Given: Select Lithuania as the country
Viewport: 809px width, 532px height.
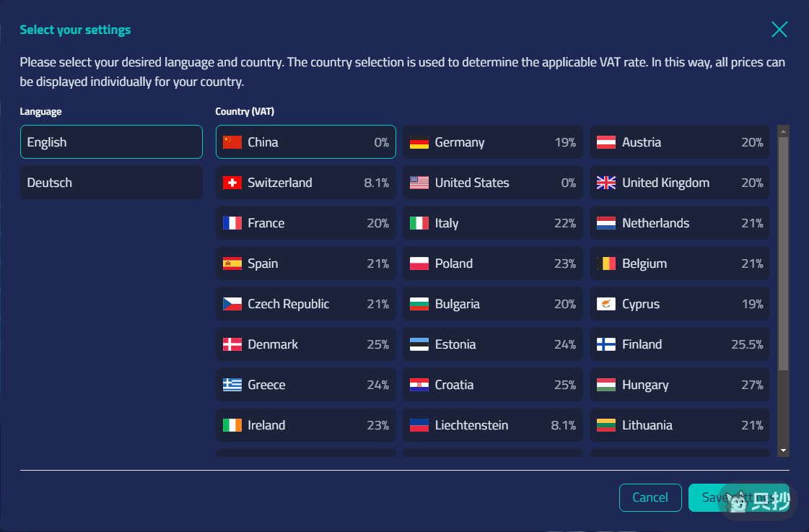Looking at the screenshot, I should (x=680, y=425).
